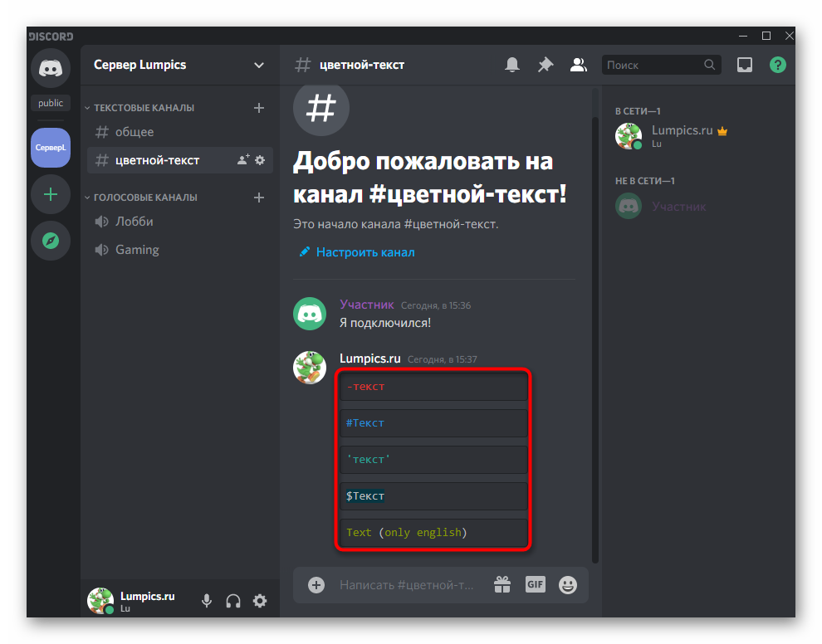Open notification settings bell icon

512,65
